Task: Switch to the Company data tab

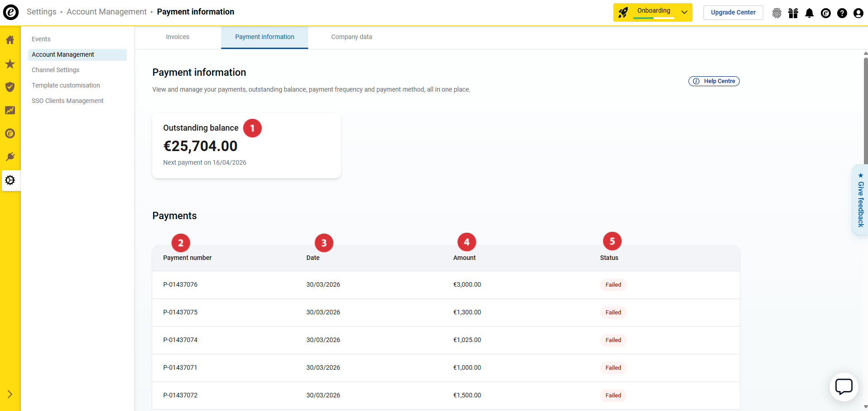Action: pos(351,37)
